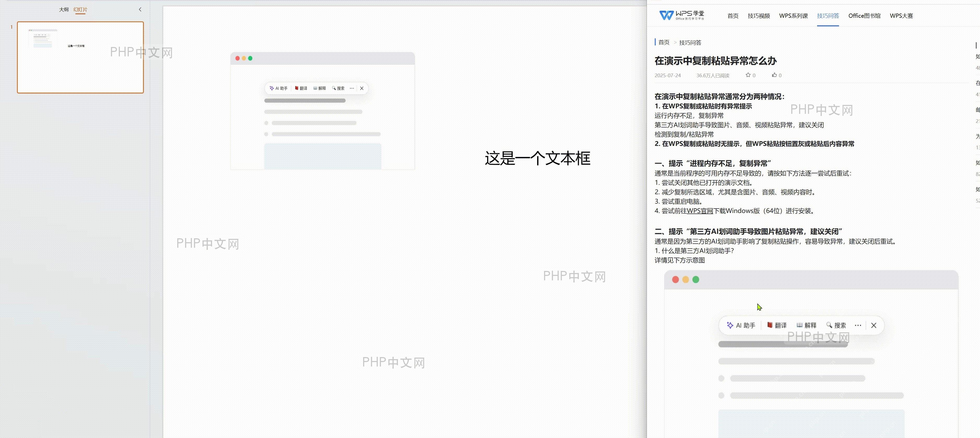Click the yellow dot in the article illustration

click(686, 280)
